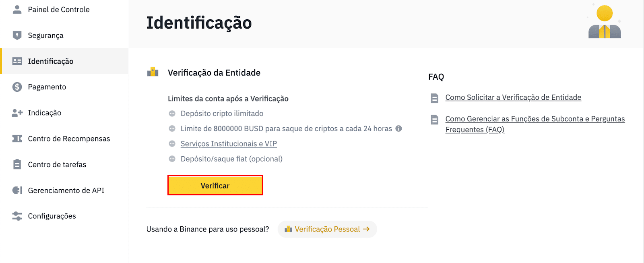Click the Gerenciamento de API plug icon
The height and width of the screenshot is (263, 644).
17,190
